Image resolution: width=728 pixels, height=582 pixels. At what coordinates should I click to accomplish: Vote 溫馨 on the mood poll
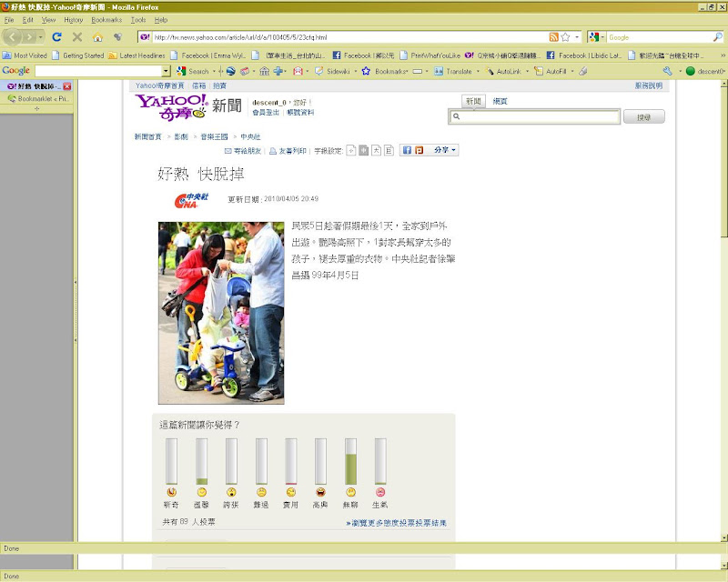coord(201,492)
